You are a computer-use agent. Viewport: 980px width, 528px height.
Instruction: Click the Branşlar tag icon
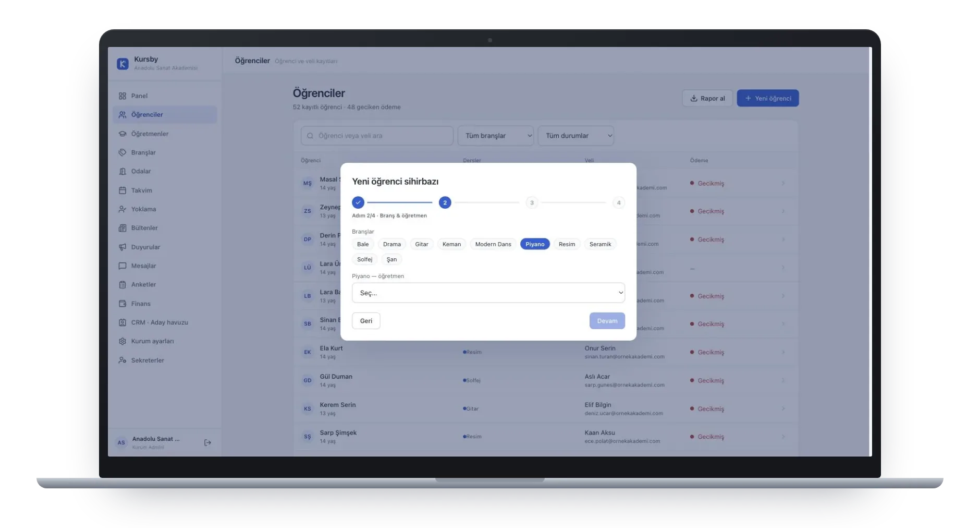(123, 153)
